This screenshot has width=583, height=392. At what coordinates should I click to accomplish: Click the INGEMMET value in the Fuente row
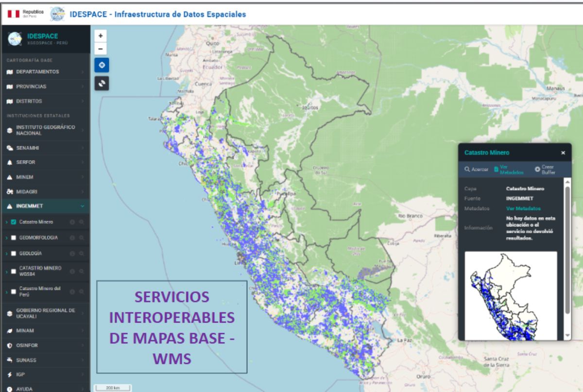click(x=519, y=198)
